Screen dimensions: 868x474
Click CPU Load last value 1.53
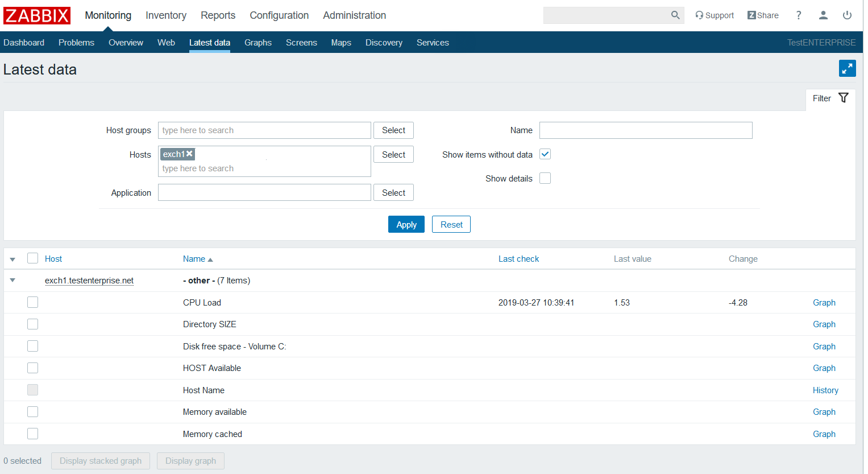click(x=622, y=303)
